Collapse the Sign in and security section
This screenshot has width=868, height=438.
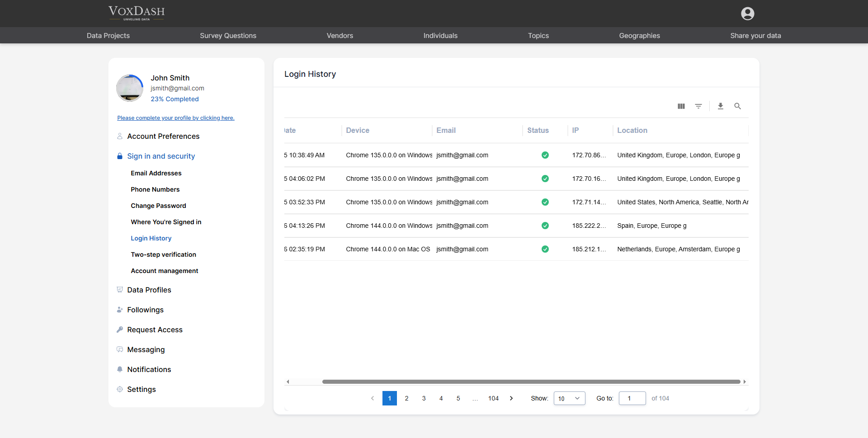click(x=161, y=156)
